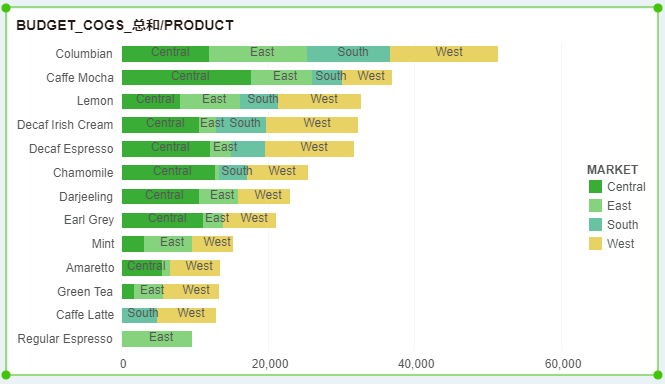Select the Caffe Latte South segment
665x384 pixels.
(x=140, y=315)
